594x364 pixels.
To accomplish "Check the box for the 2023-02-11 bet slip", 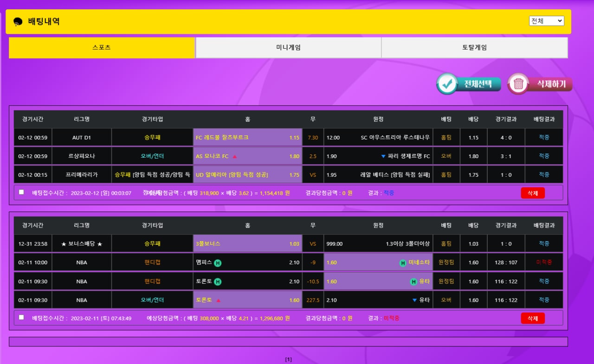I will (x=21, y=317).
